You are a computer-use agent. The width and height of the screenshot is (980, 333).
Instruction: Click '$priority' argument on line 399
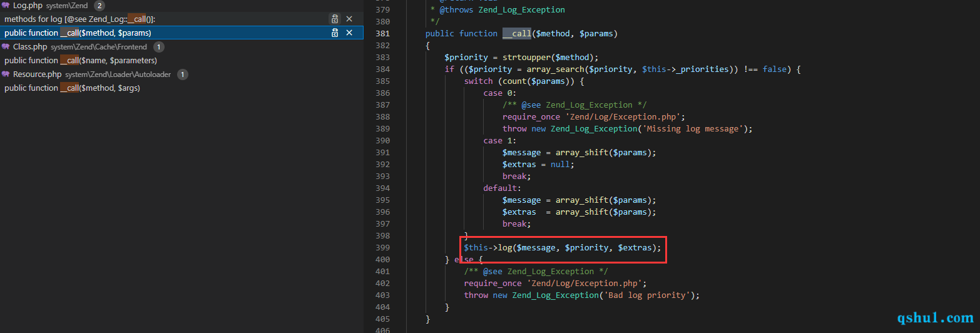tap(586, 248)
